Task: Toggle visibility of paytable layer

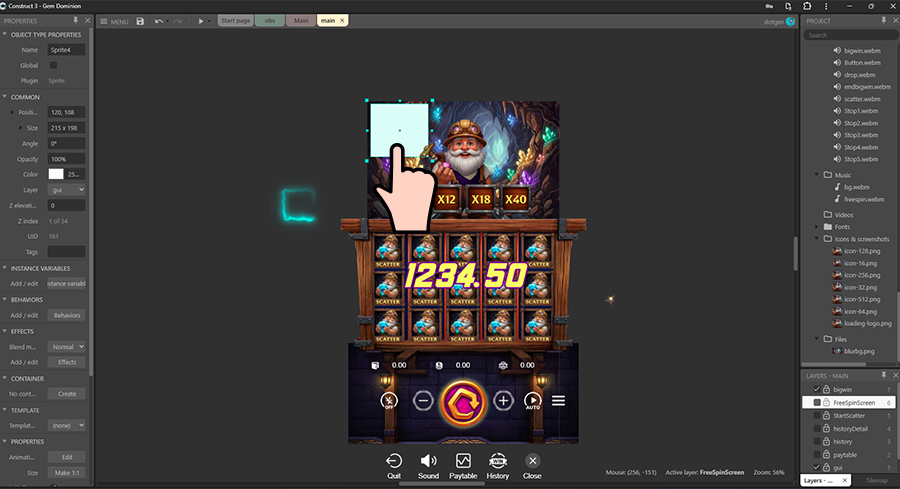Action: tap(817, 454)
